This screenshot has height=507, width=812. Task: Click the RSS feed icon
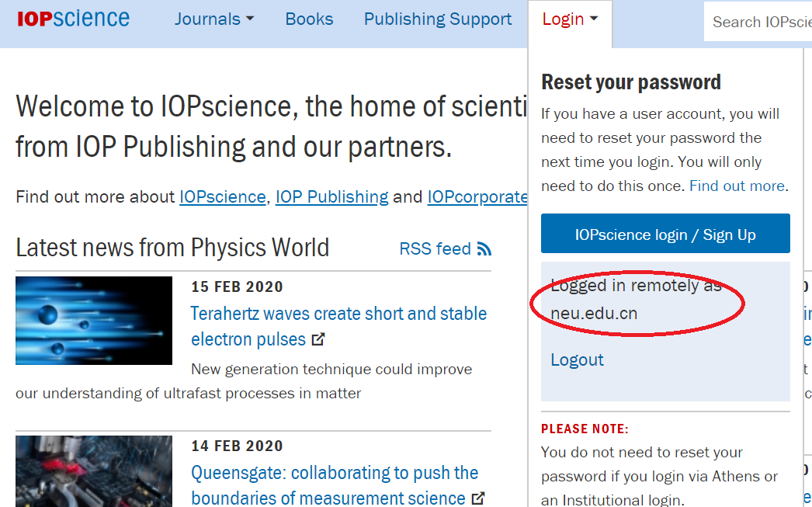(x=484, y=249)
